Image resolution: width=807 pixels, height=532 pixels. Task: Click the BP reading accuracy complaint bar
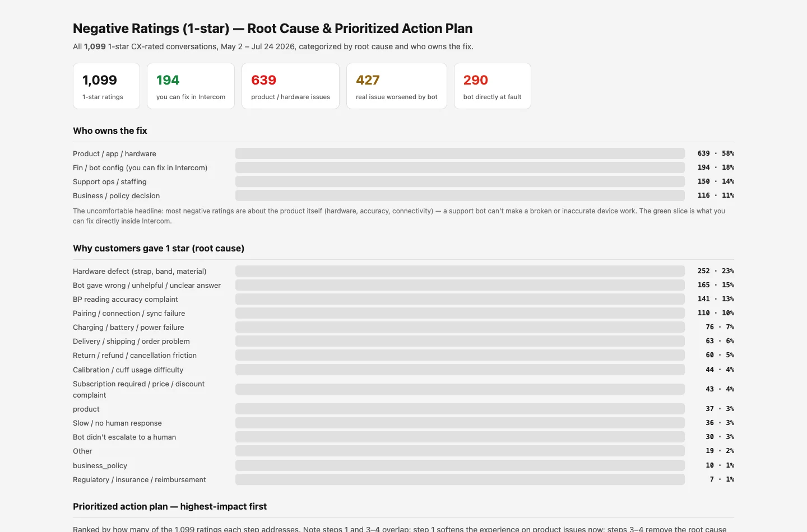coord(460,299)
